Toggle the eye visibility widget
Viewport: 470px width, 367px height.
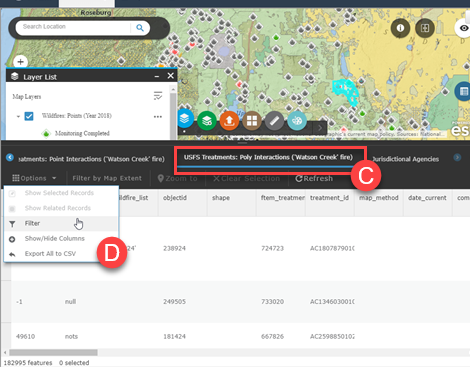pyautogui.click(x=464, y=28)
